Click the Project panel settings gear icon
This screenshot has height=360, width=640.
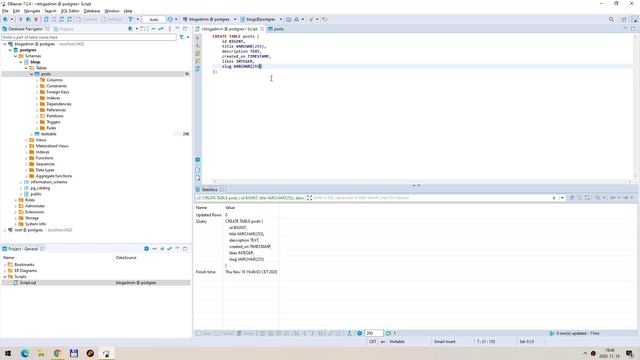(x=147, y=249)
